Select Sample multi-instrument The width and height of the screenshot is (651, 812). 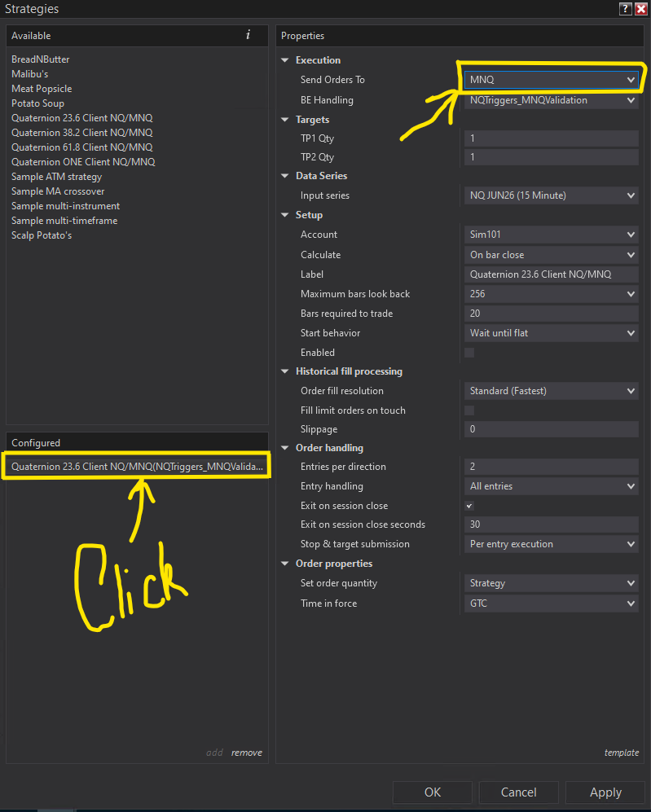(65, 206)
